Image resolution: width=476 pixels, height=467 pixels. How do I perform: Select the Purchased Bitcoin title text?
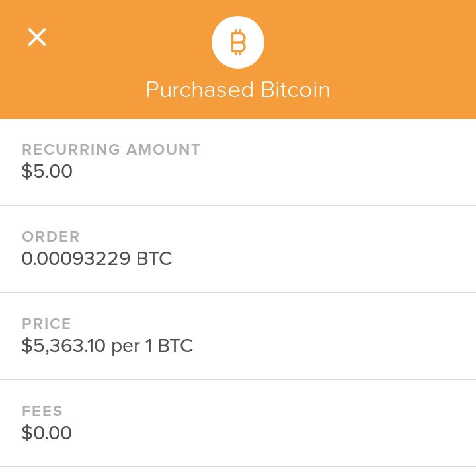(x=238, y=90)
